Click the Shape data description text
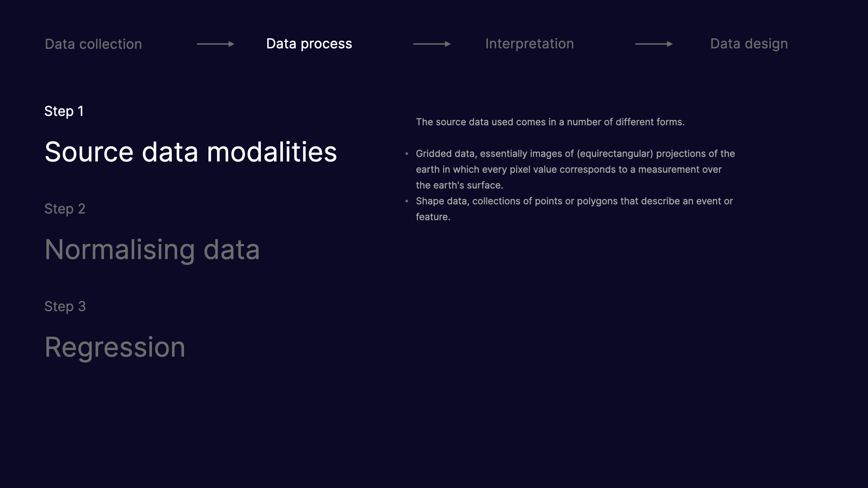Screen dimensions: 868x488 click(574, 209)
